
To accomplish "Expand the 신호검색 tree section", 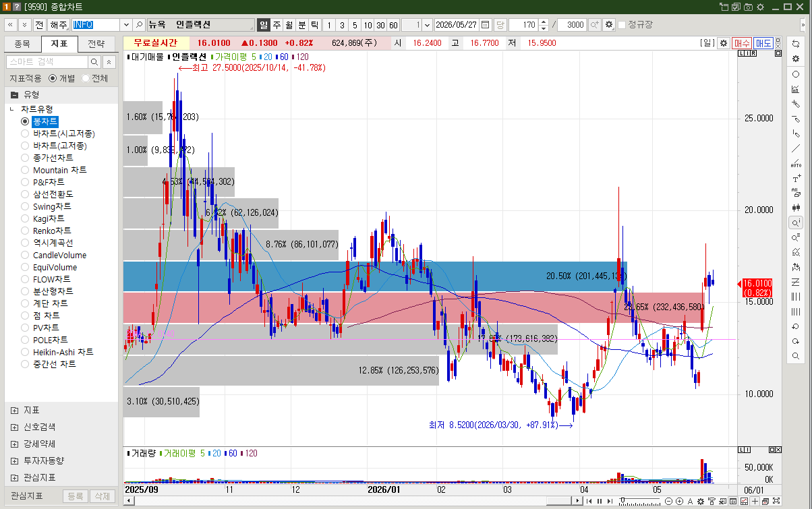I will [x=14, y=427].
